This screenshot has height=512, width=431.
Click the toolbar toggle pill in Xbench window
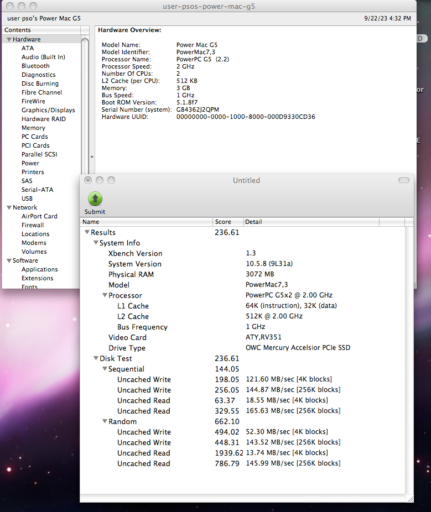(404, 180)
